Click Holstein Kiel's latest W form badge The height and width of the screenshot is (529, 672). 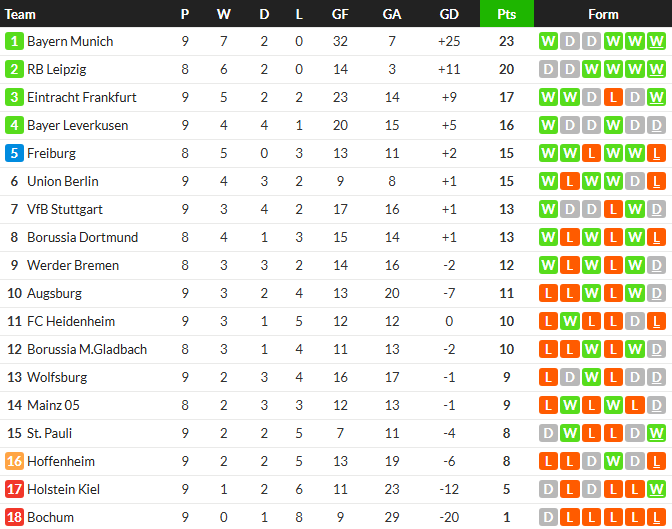(x=656, y=489)
